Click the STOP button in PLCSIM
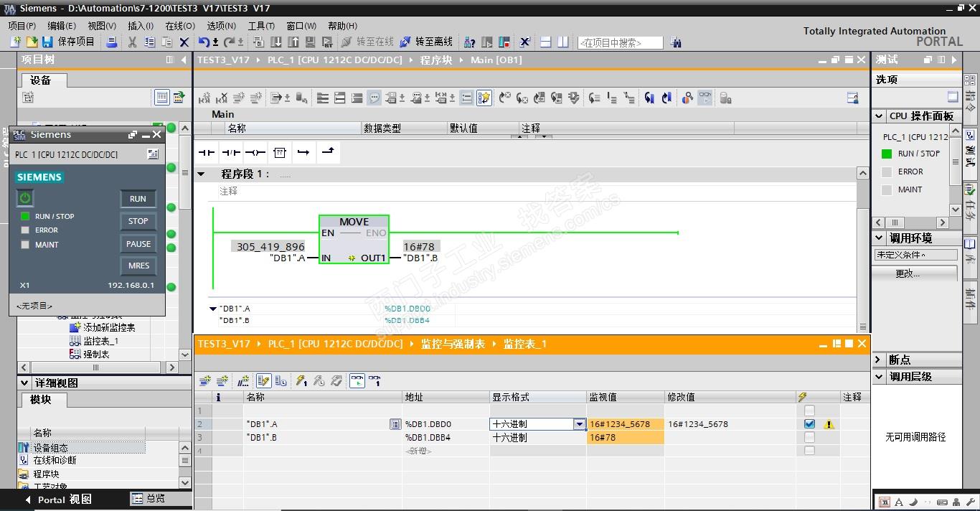The width and height of the screenshot is (980, 511). (x=138, y=221)
